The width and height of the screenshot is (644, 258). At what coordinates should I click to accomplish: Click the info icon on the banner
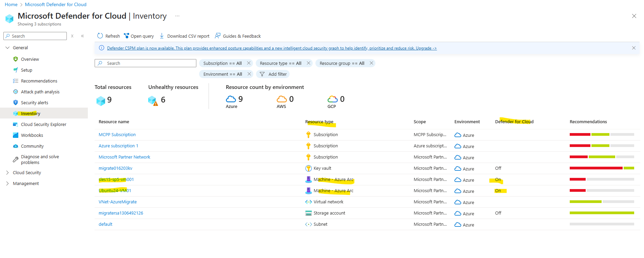click(101, 48)
